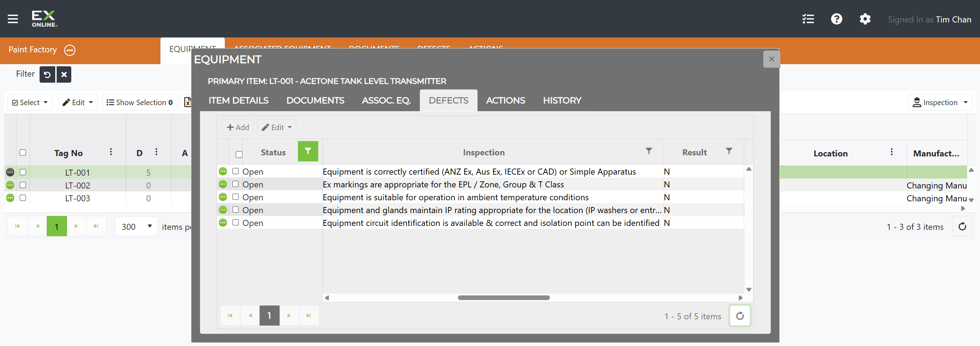Click the Export to Excel icon

187,102
